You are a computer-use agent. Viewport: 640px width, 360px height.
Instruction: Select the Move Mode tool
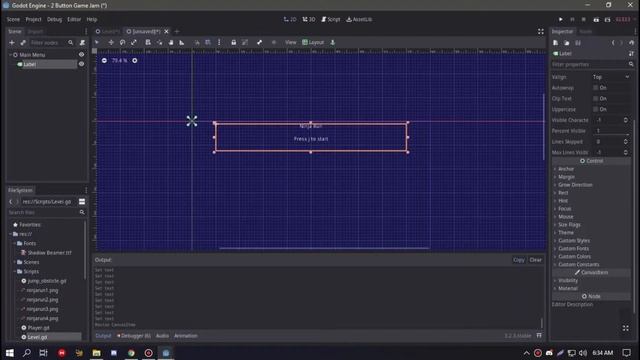(111, 42)
